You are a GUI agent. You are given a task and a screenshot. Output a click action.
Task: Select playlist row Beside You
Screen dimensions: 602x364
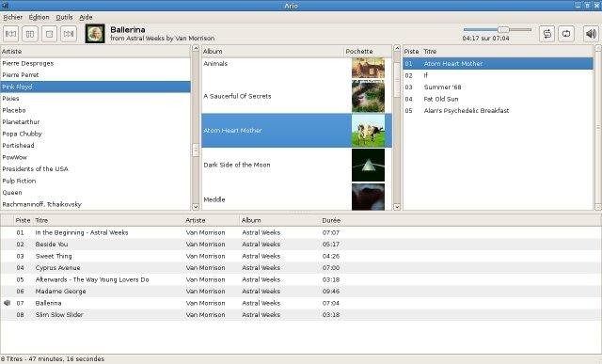(x=301, y=245)
